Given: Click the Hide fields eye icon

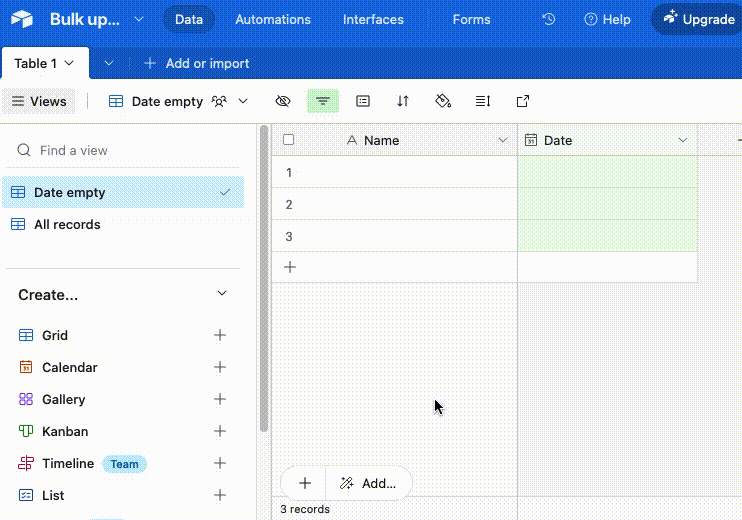Looking at the screenshot, I should point(283,101).
